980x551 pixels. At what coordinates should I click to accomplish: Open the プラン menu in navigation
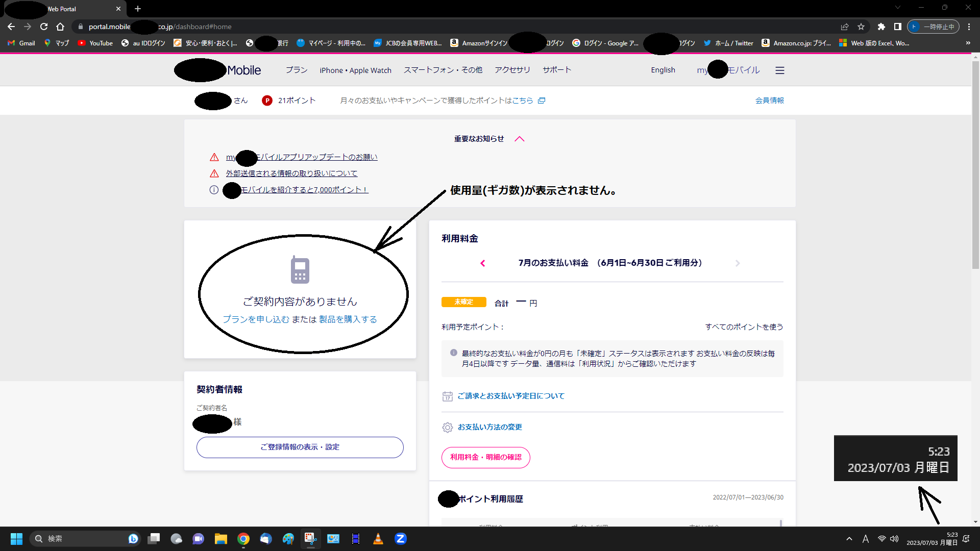(x=296, y=70)
